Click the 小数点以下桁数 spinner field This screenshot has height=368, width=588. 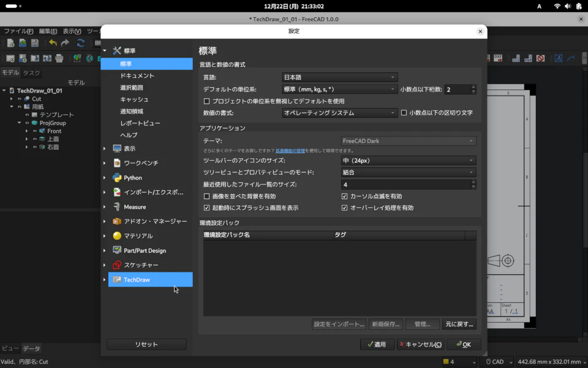pos(461,90)
